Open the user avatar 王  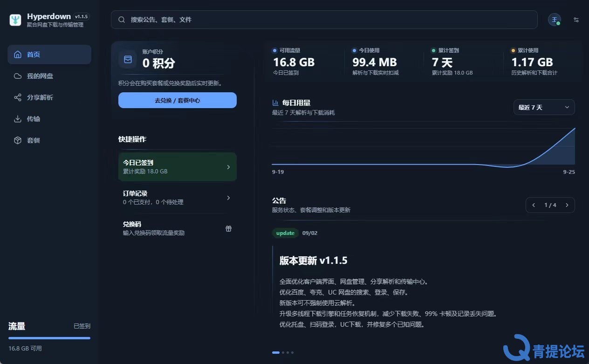coord(554,20)
